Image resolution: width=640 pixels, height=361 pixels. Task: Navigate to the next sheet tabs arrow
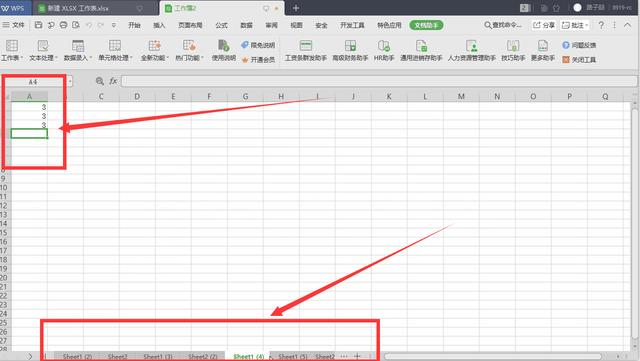pyautogui.click(x=30, y=356)
